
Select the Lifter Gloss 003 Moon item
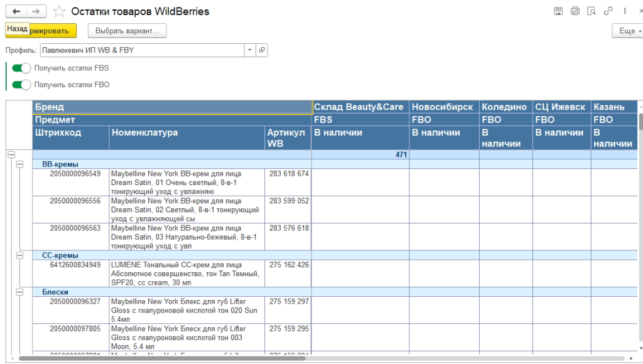(187, 338)
